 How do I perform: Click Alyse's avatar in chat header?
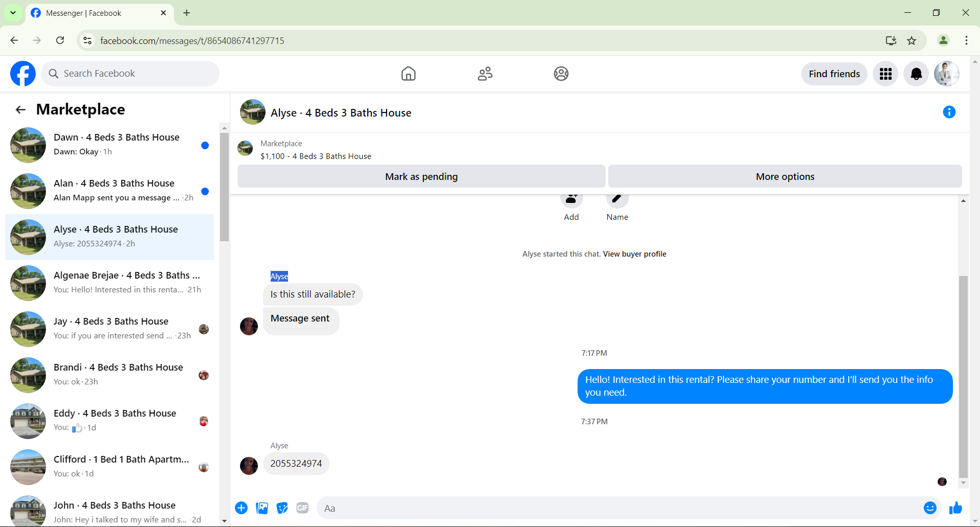(x=253, y=112)
